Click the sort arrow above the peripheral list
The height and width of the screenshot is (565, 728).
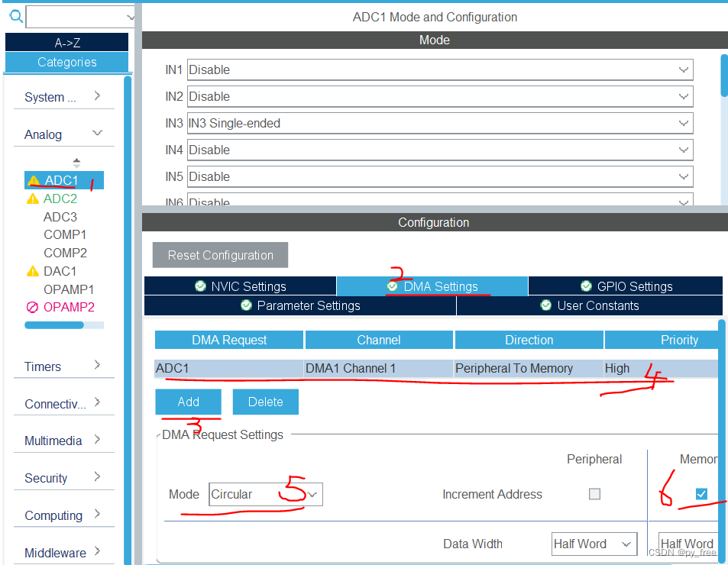point(76,162)
